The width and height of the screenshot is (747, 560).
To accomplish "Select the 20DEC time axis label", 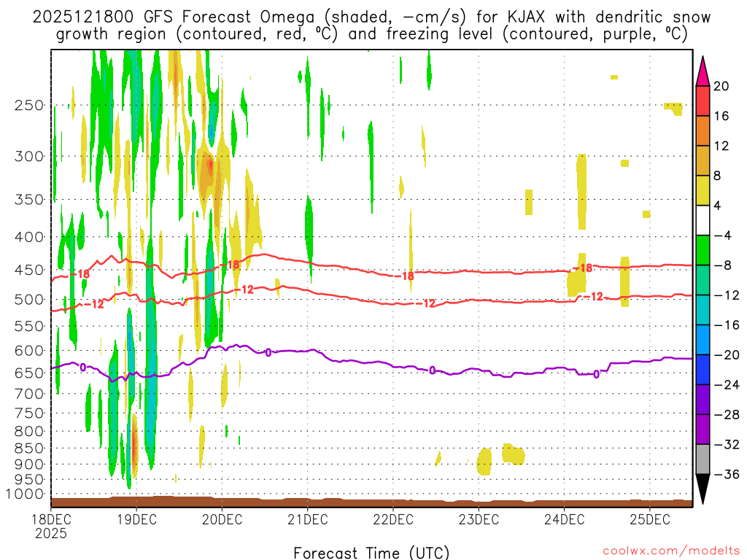I will tap(222, 519).
